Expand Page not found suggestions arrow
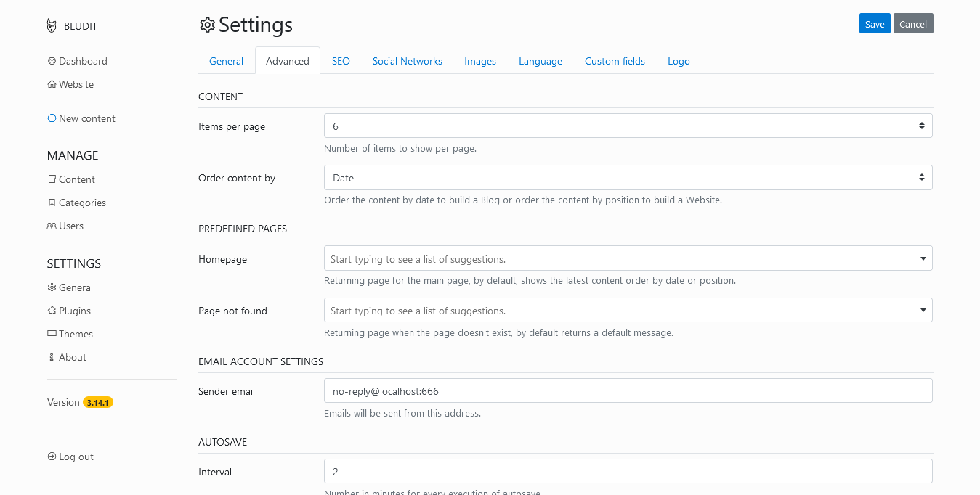The width and height of the screenshot is (980, 495). [x=923, y=311]
